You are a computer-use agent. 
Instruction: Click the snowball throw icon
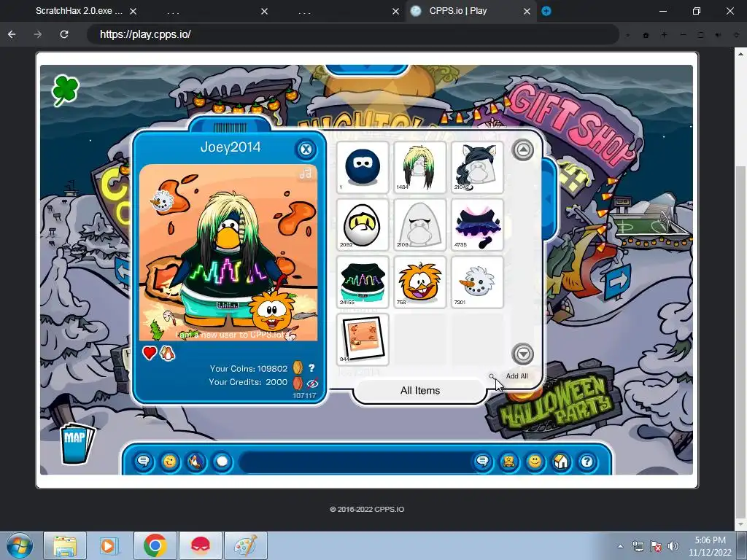(222, 462)
